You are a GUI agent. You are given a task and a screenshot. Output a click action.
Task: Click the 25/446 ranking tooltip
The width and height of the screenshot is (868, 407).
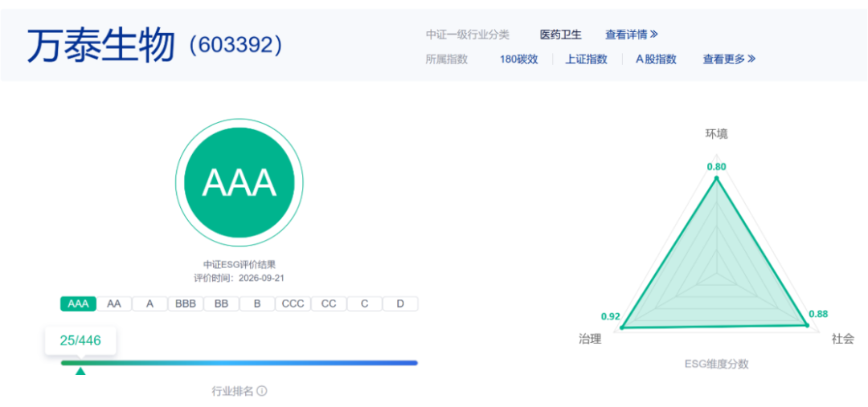pyautogui.click(x=80, y=340)
